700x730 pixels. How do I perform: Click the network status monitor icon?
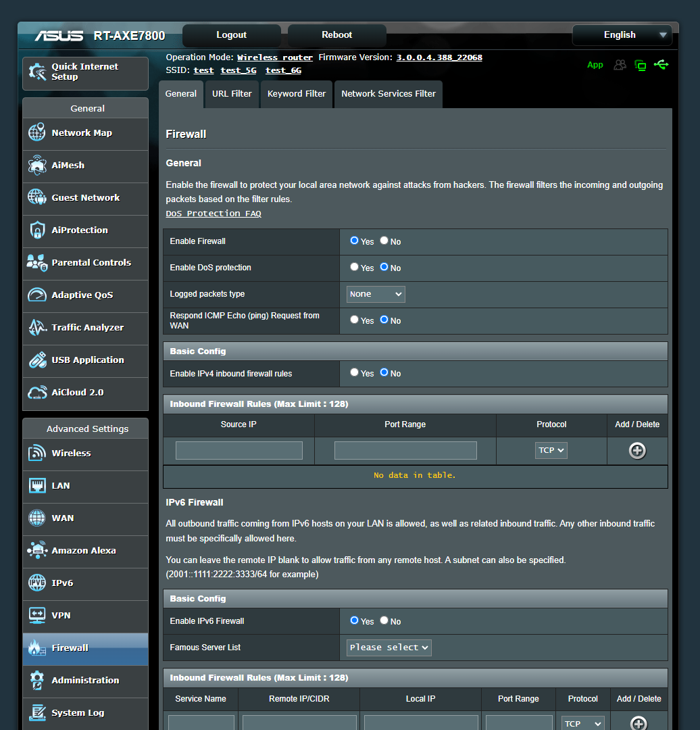[x=641, y=65]
